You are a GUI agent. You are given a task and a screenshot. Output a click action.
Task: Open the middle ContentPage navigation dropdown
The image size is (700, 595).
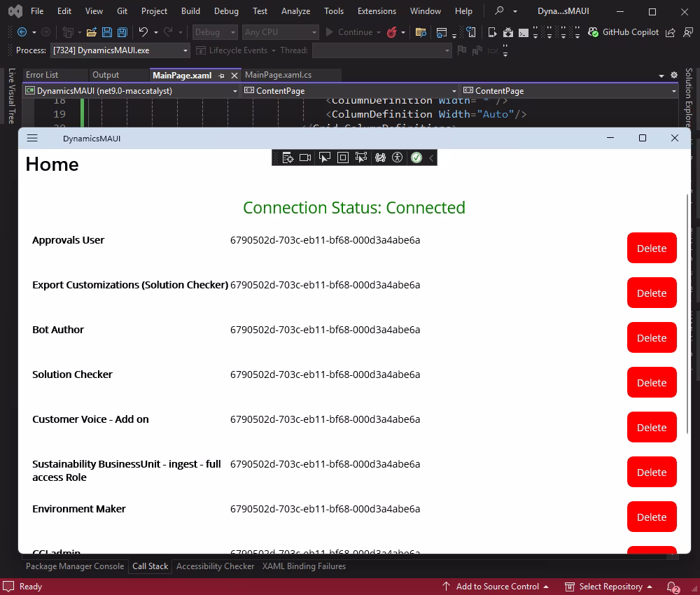coord(350,90)
